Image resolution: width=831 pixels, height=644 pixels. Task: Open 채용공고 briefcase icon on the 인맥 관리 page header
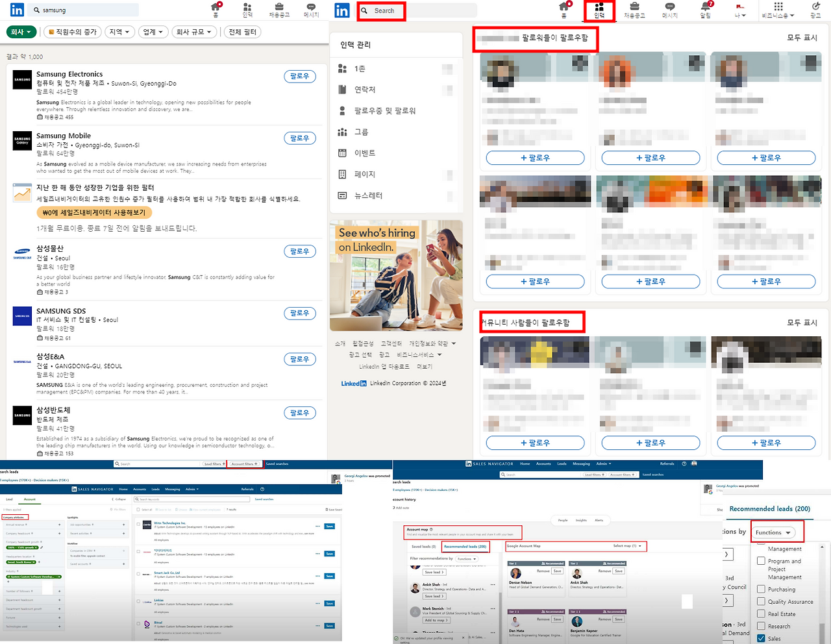tap(634, 10)
